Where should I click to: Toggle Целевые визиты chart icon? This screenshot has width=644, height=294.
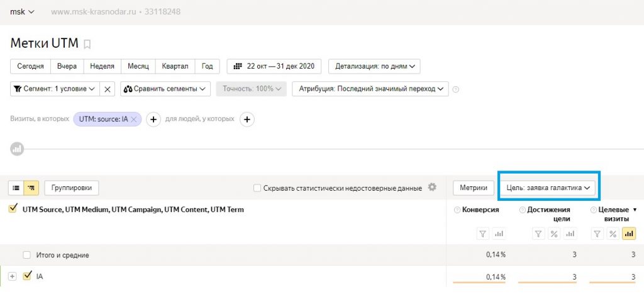coord(629,234)
